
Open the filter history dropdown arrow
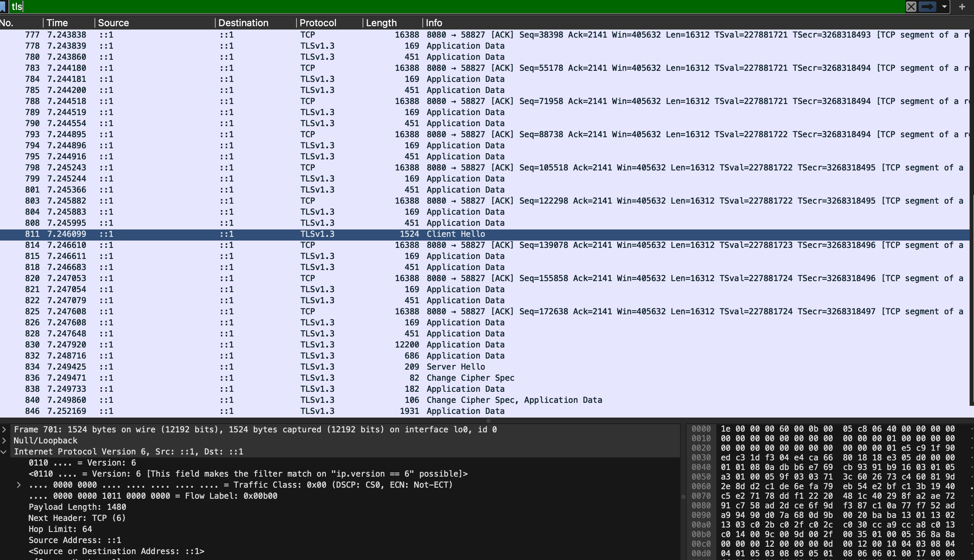[x=944, y=7]
